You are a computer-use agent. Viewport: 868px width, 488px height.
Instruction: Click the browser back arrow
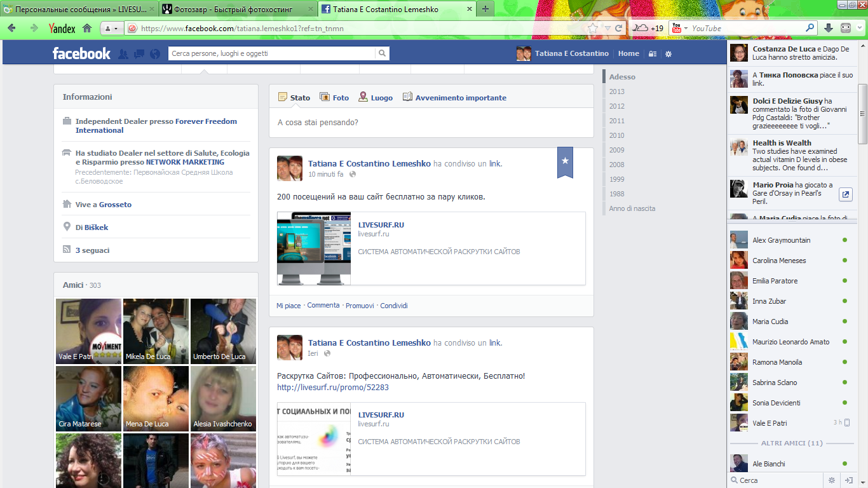coord(11,28)
